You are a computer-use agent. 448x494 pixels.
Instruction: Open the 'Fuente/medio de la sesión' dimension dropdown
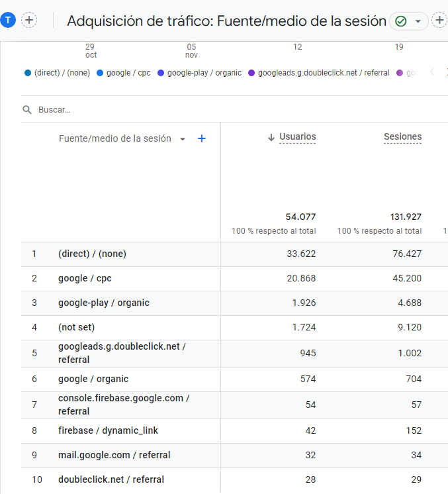(183, 139)
